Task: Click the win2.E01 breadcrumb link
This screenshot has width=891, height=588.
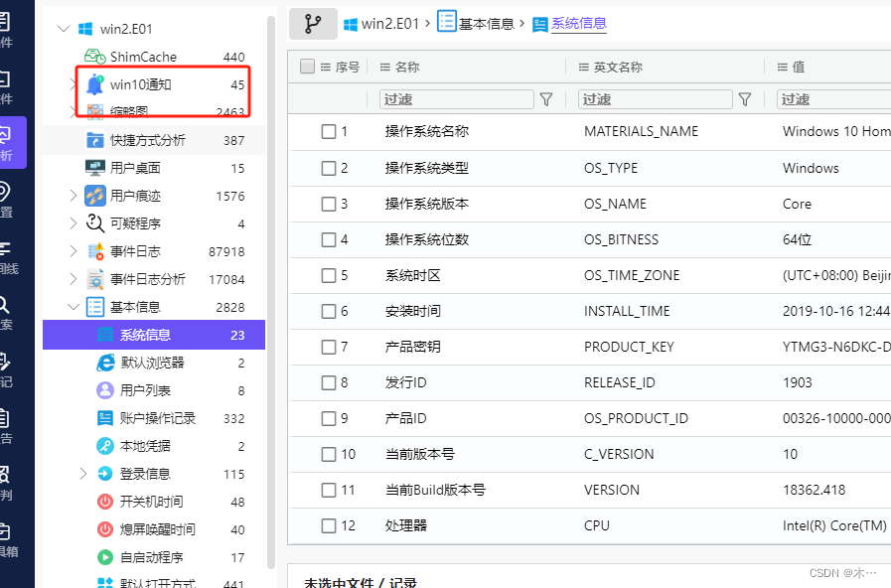Action: 389,24
